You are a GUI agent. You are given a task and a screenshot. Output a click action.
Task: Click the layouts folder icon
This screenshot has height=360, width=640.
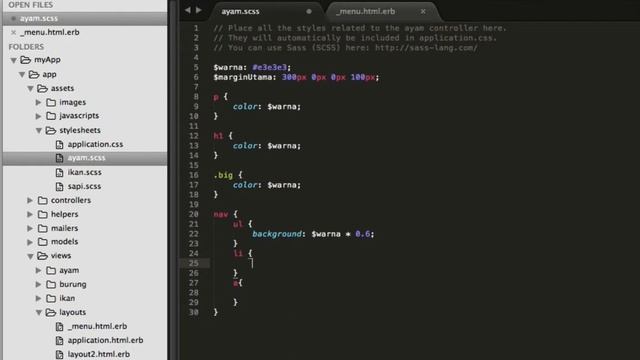coord(51,312)
